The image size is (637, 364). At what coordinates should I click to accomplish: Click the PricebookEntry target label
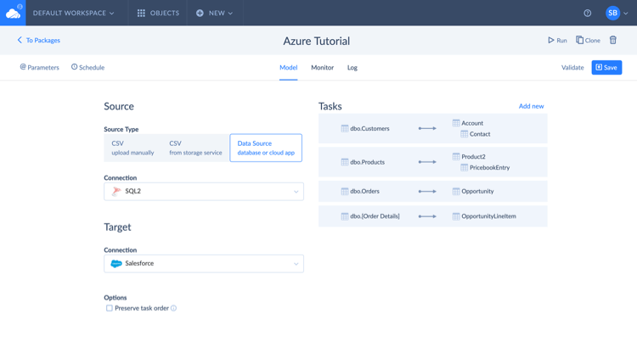[x=489, y=167]
